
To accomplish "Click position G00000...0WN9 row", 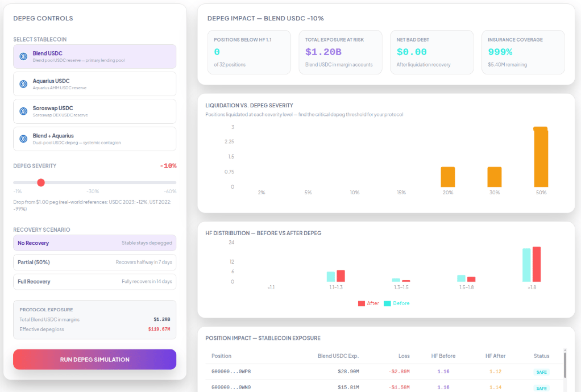I will [384, 386].
